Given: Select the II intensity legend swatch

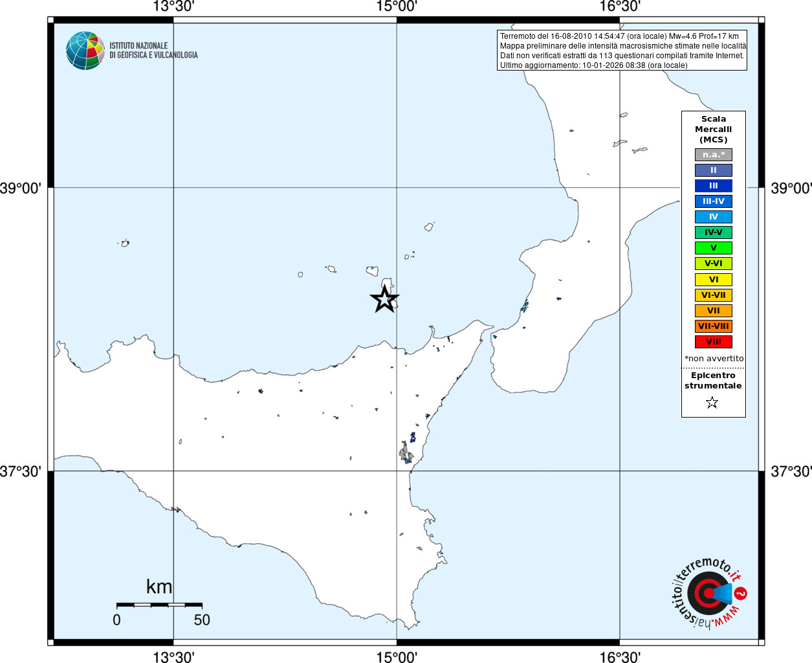Looking at the screenshot, I should [x=714, y=170].
